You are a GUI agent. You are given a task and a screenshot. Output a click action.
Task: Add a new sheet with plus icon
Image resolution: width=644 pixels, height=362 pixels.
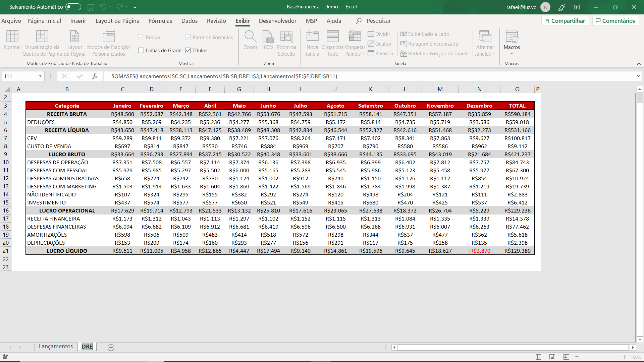(x=111, y=348)
